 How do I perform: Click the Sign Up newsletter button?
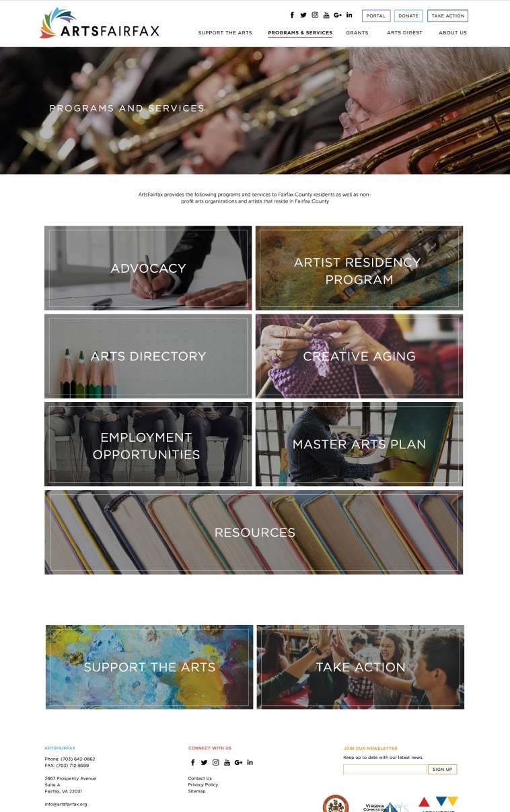pyautogui.click(x=442, y=769)
